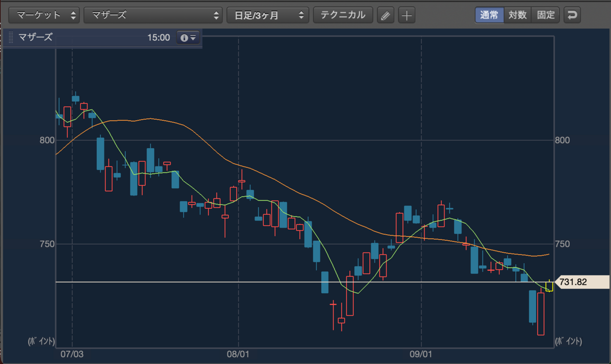Open the info dropdown on マザーズ panel
The height and width of the screenshot is (364, 611).
pos(188,38)
